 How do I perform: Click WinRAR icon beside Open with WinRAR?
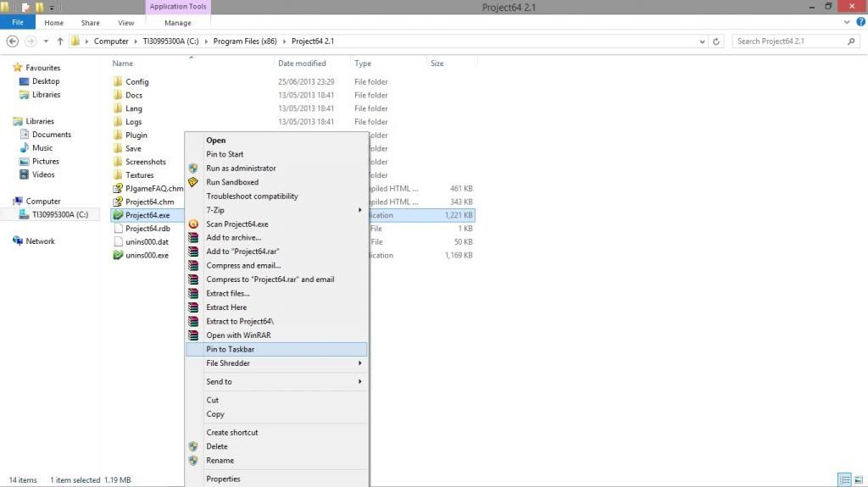click(193, 335)
